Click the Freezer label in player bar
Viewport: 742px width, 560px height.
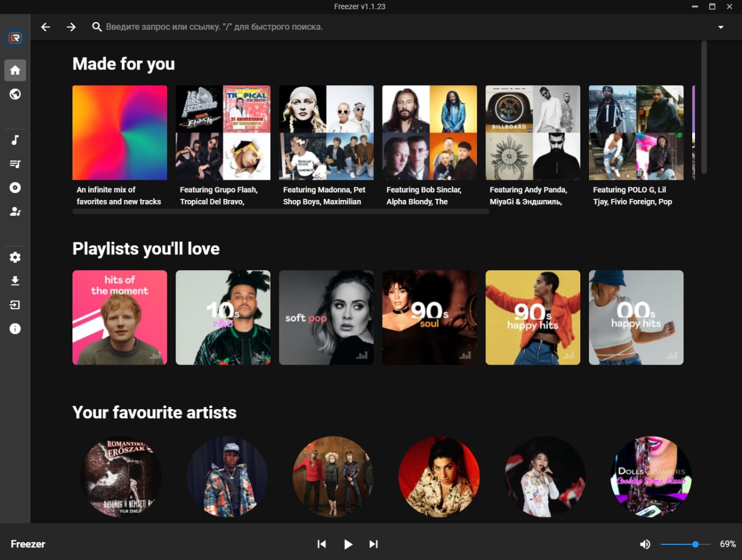[x=28, y=544]
